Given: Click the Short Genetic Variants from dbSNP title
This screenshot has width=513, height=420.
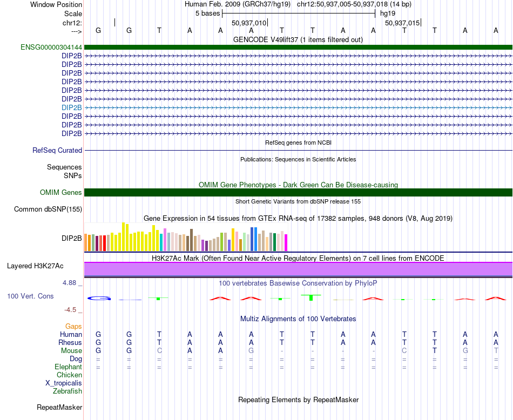Looking at the screenshot, I should pyautogui.click(x=298, y=201).
